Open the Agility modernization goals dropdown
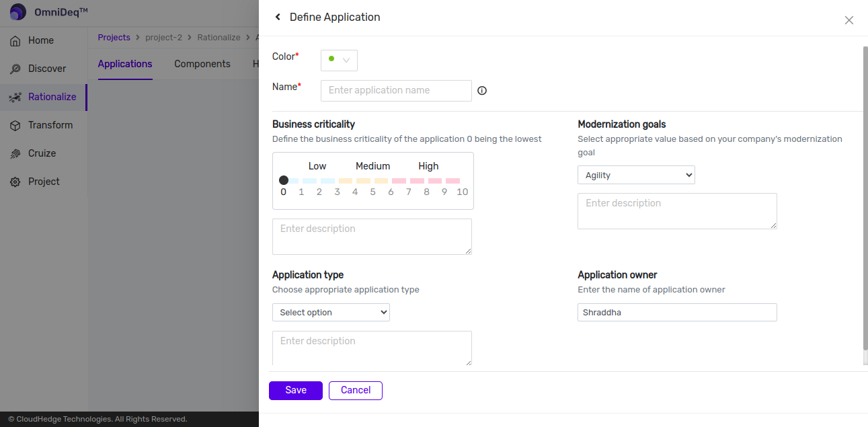 click(x=636, y=175)
